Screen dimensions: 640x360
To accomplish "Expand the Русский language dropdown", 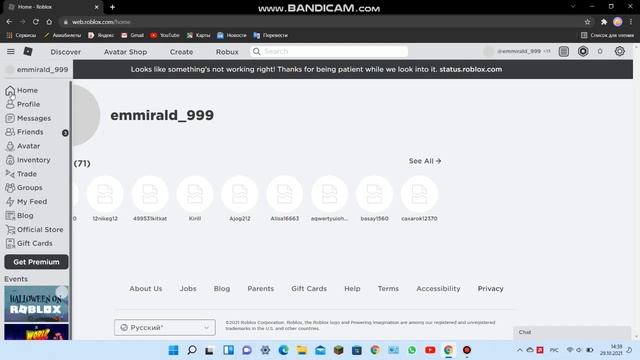I will pos(165,327).
